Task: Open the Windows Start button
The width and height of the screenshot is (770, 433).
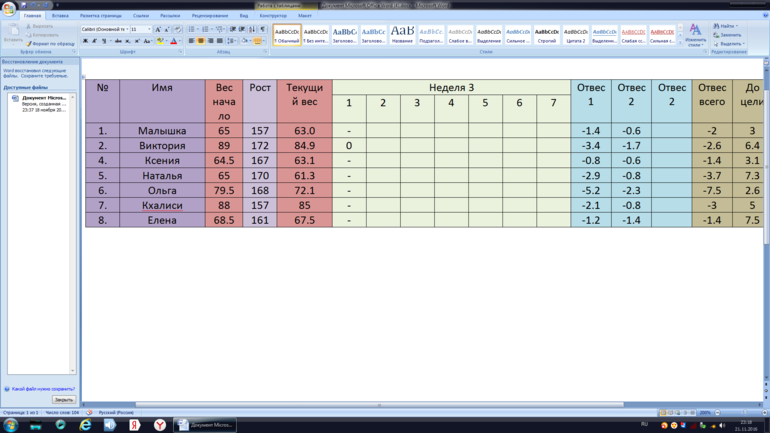Action: coord(11,425)
